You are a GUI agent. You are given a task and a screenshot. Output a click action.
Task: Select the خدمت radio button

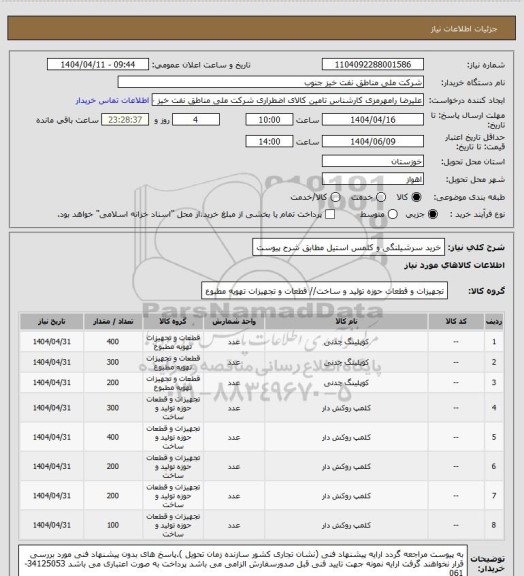(381, 197)
